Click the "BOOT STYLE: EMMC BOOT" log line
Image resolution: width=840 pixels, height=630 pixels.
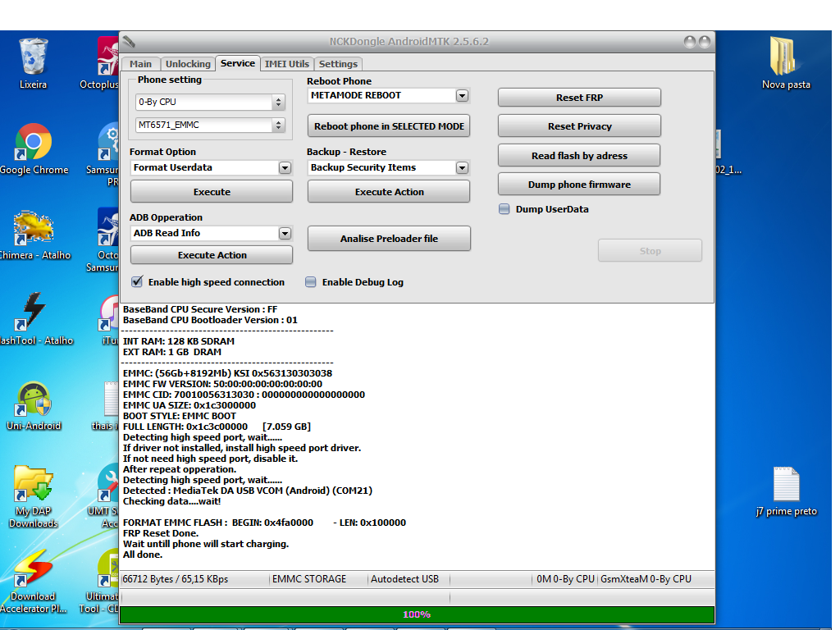point(180,416)
